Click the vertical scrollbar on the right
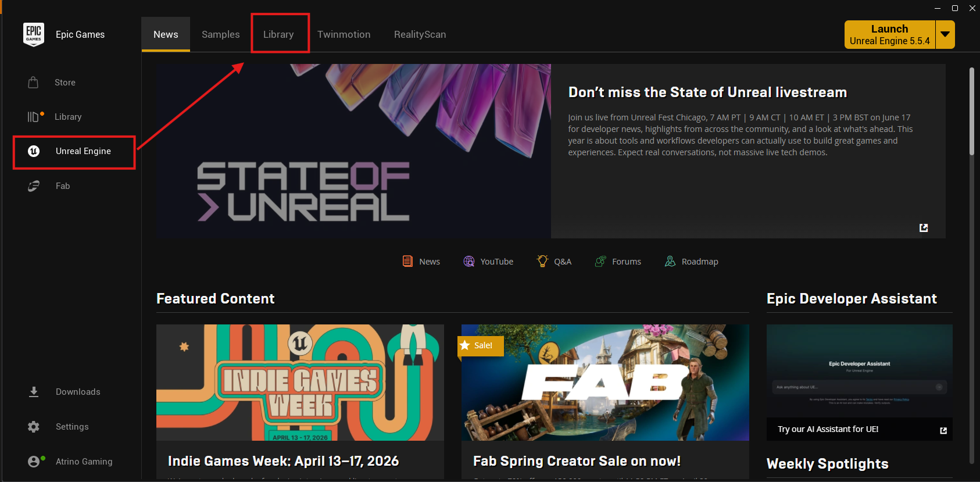Image resolution: width=980 pixels, height=482 pixels. click(x=972, y=112)
